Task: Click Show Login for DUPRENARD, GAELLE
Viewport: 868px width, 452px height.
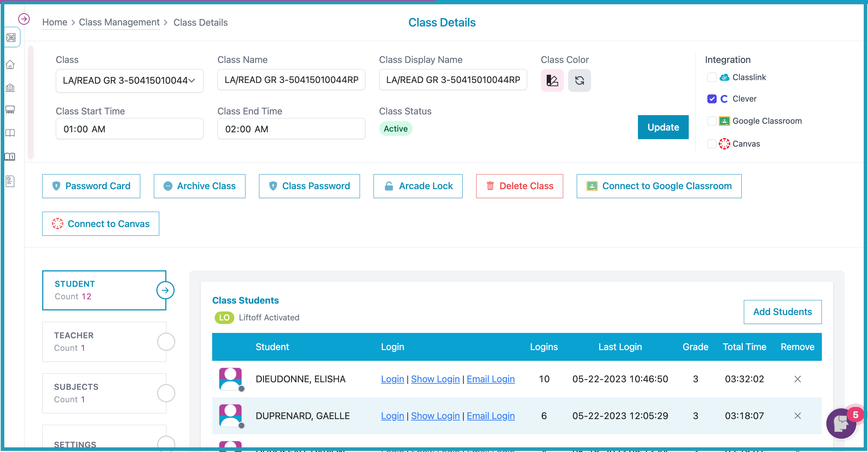Action: click(435, 416)
